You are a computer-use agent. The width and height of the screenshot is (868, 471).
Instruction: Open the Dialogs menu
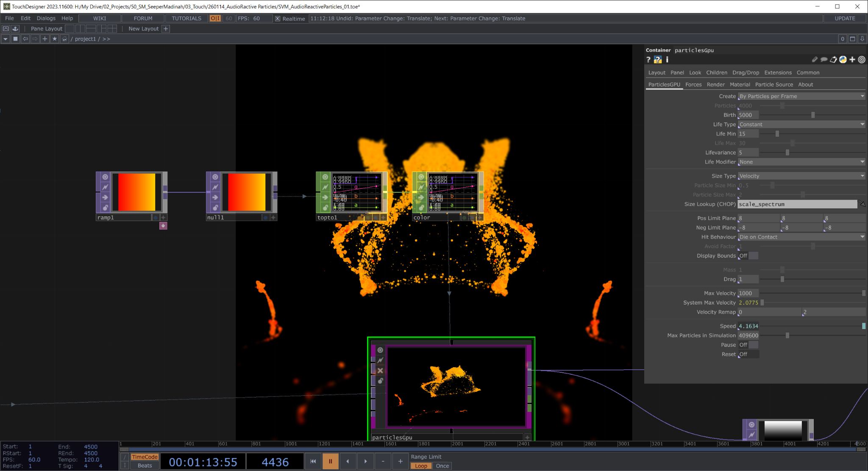[x=46, y=19]
